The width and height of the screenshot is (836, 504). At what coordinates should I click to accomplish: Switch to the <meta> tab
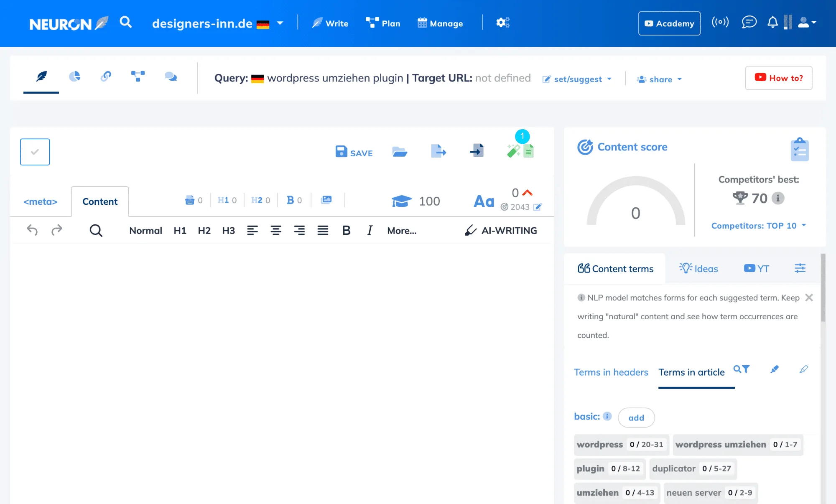coord(40,202)
